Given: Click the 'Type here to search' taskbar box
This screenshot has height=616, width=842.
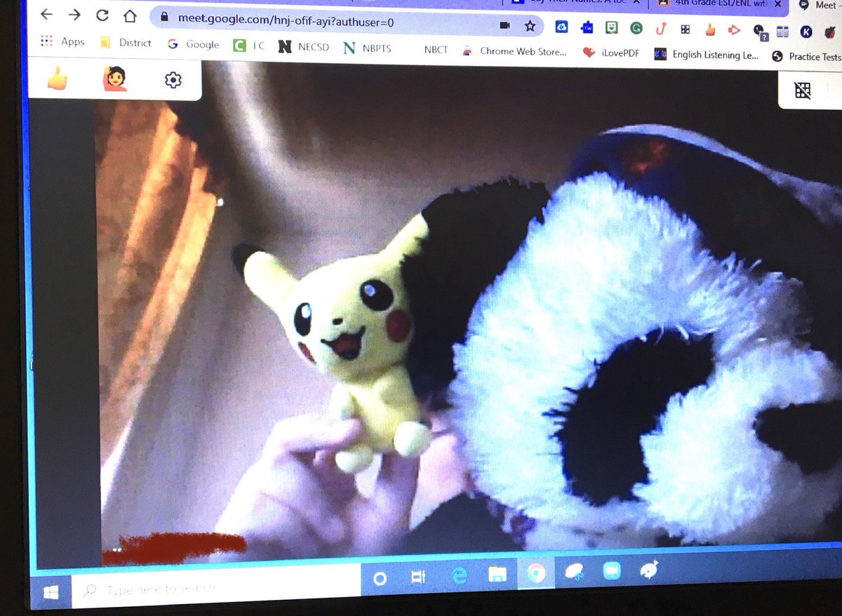Looking at the screenshot, I should click(x=216, y=589).
